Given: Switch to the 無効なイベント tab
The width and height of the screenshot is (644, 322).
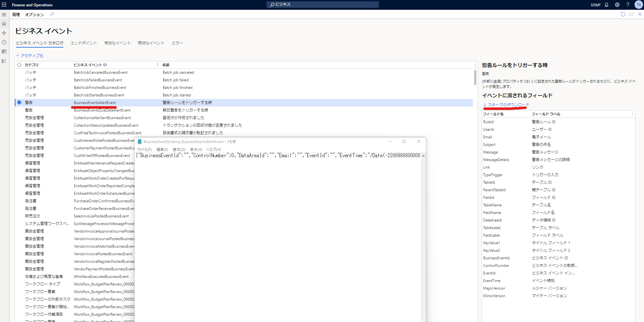Looking at the screenshot, I should [151, 43].
